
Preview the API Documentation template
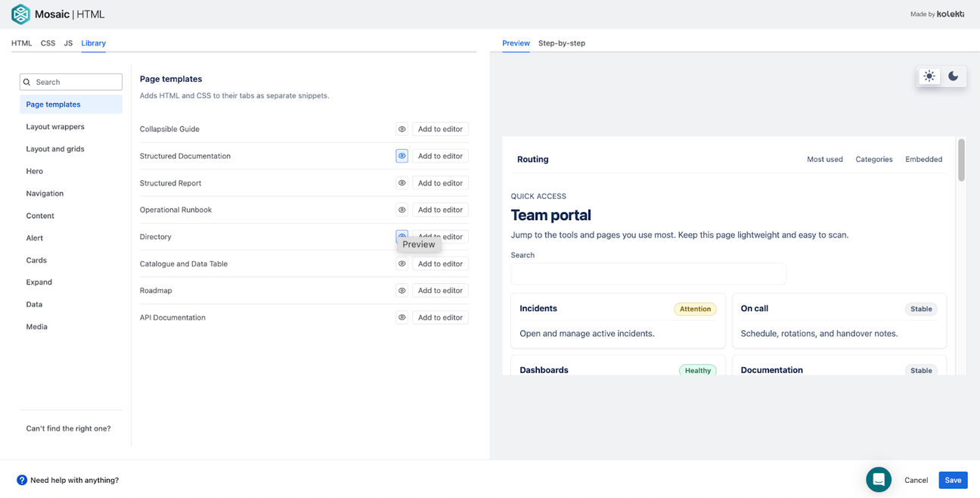[402, 317]
